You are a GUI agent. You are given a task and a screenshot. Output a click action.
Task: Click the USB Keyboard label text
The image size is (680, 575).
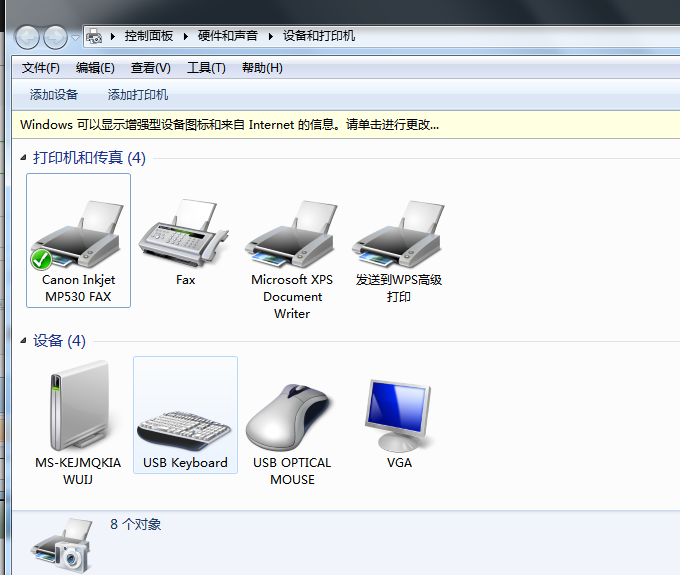pos(185,463)
